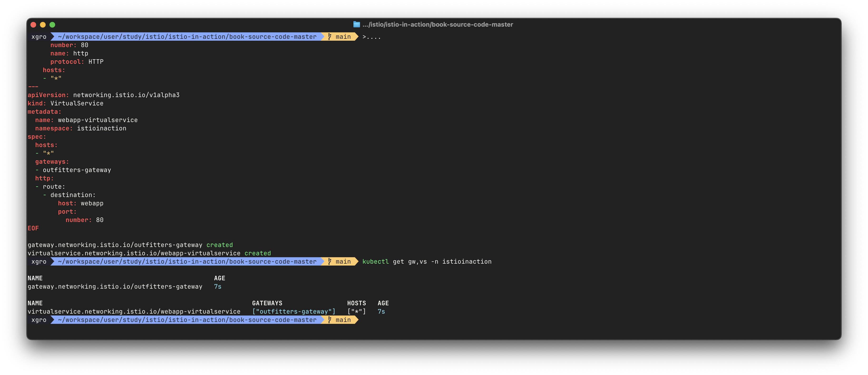Click '7s' age in virtualservice row
This screenshot has height=375, width=868.
(381, 311)
